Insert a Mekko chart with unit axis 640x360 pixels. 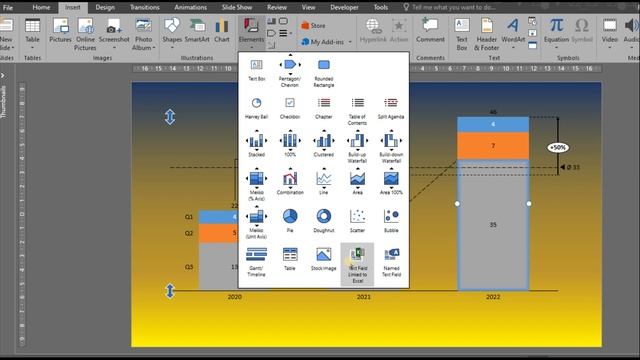coord(256,222)
